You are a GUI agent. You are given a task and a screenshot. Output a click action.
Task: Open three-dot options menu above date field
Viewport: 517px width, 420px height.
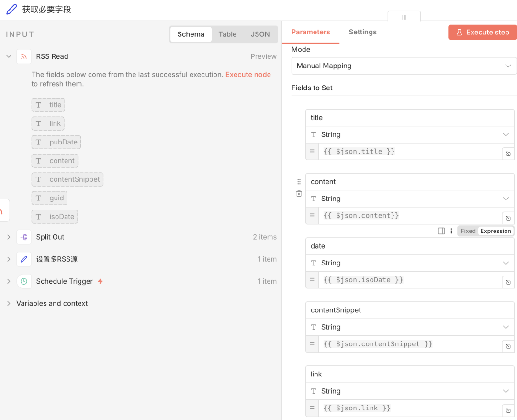click(451, 231)
